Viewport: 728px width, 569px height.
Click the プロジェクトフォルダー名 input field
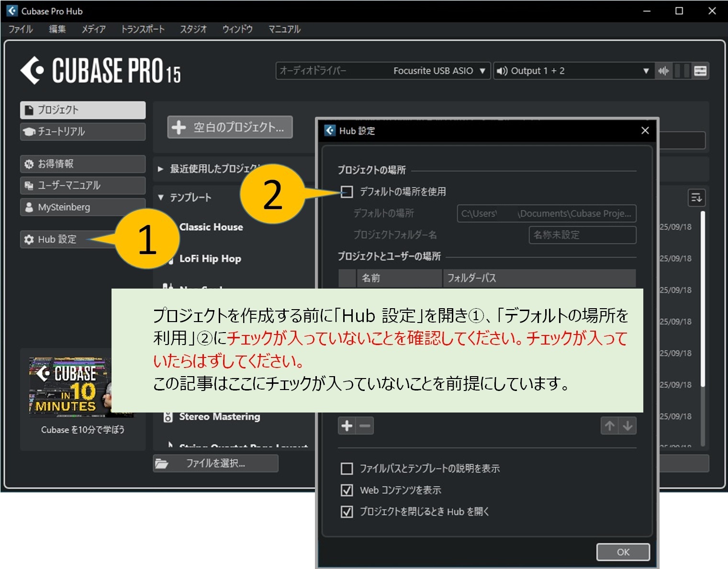coord(582,235)
